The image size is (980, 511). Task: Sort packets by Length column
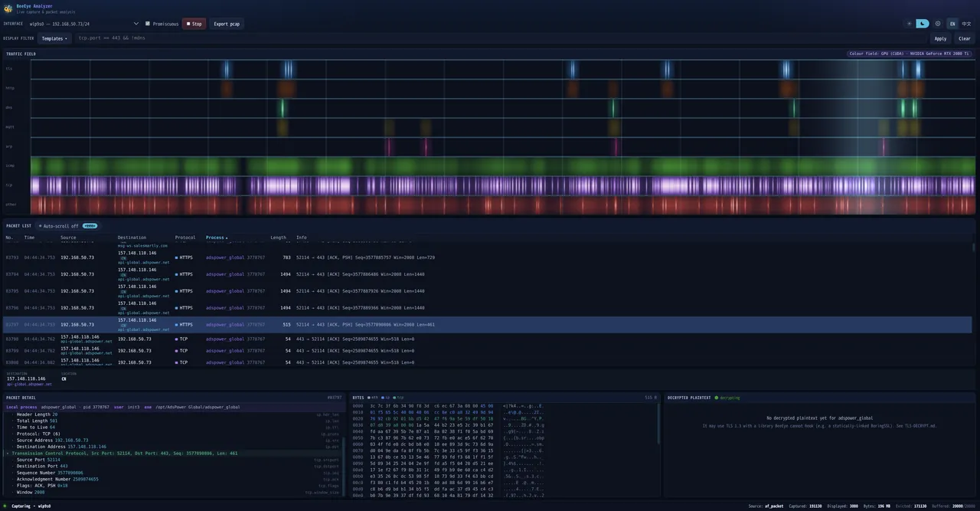tap(278, 237)
